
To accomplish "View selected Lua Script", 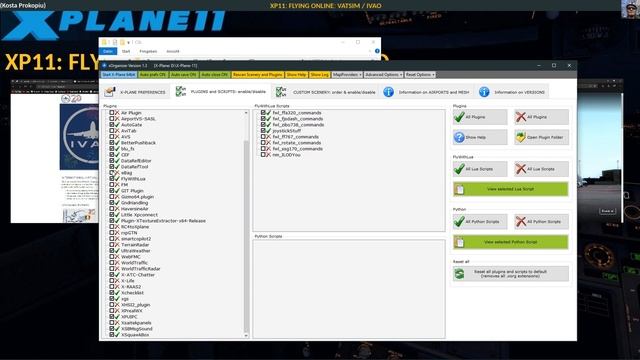I will click(x=511, y=189).
